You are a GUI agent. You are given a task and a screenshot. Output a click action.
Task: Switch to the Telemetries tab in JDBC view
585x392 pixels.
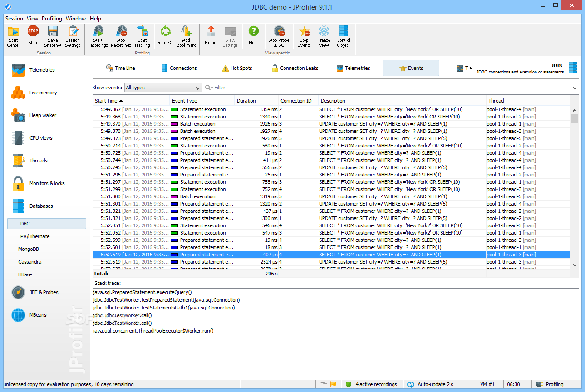click(353, 68)
